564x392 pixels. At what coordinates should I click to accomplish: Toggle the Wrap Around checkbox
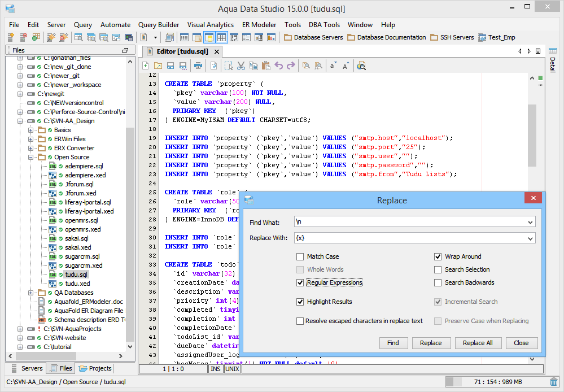pyautogui.click(x=438, y=256)
